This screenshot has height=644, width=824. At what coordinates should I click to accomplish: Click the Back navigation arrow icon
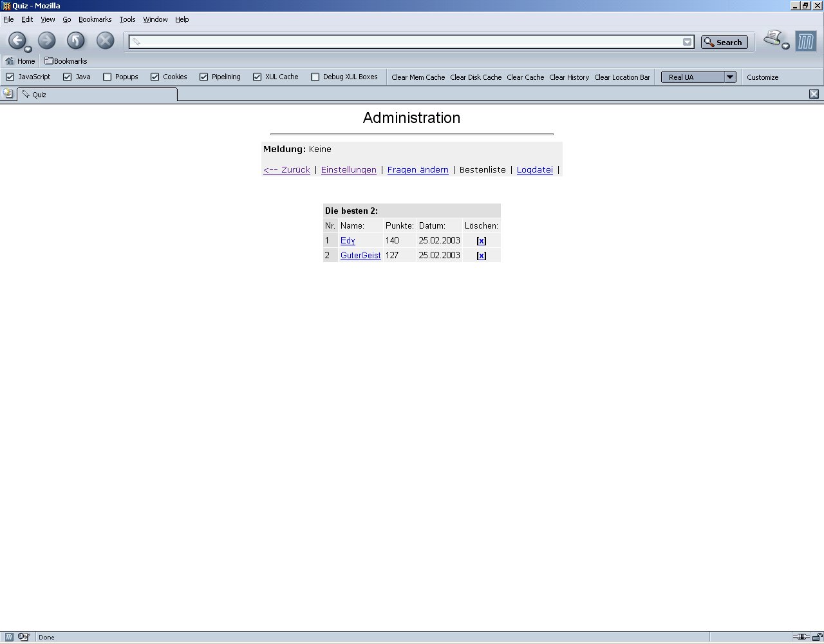17,41
